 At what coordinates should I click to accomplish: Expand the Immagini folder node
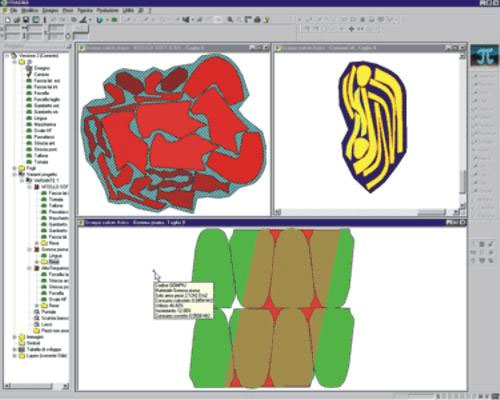tap(15, 337)
